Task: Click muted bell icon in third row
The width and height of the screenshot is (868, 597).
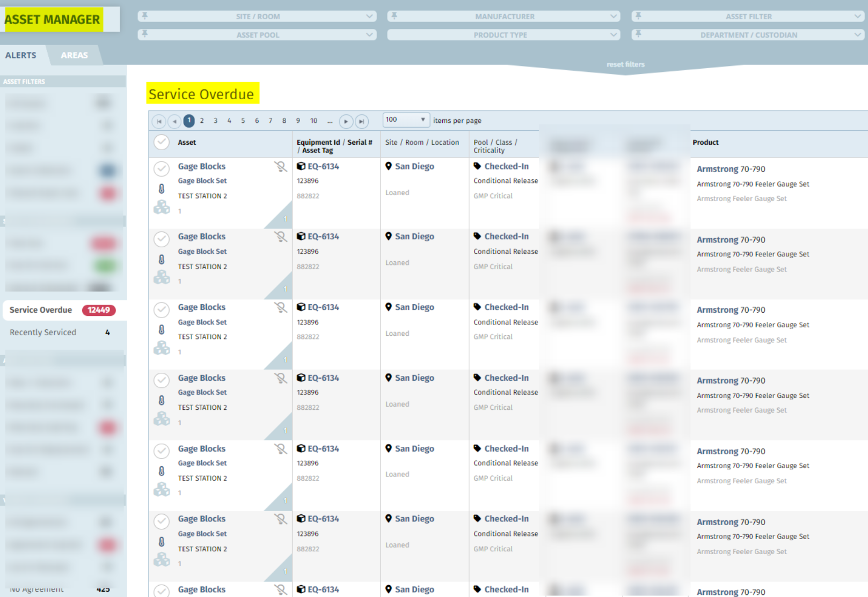Action: 280,307
